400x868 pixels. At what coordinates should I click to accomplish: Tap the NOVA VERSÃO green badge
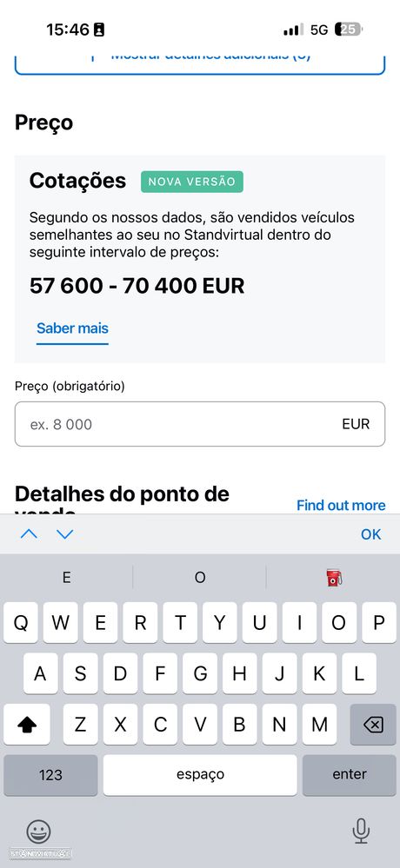(x=191, y=182)
